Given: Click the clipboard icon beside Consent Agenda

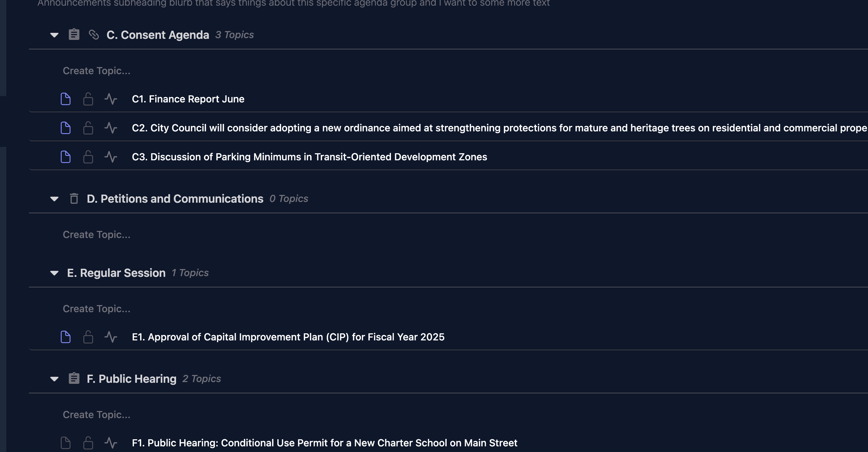Looking at the screenshot, I should (x=74, y=35).
